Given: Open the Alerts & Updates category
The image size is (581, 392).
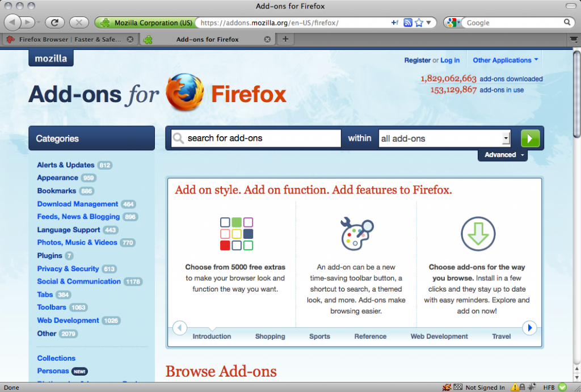Looking at the screenshot, I should [66, 165].
